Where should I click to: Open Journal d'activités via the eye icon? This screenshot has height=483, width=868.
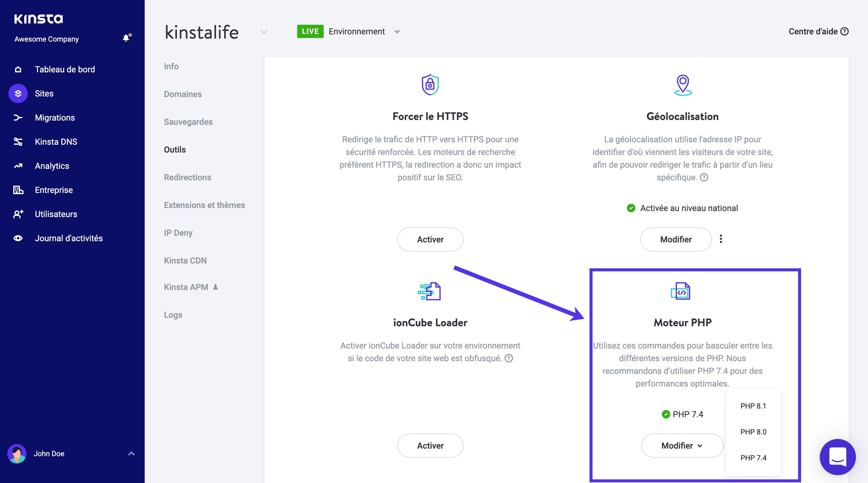point(18,238)
